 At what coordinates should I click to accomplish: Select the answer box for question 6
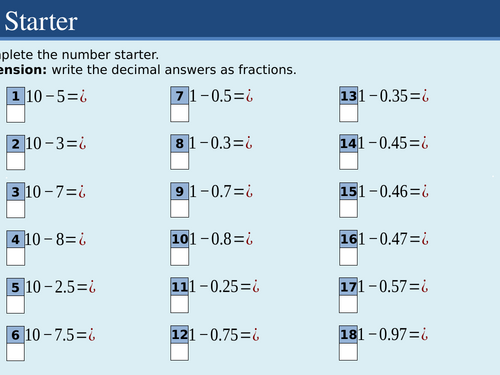(x=16, y=352)
